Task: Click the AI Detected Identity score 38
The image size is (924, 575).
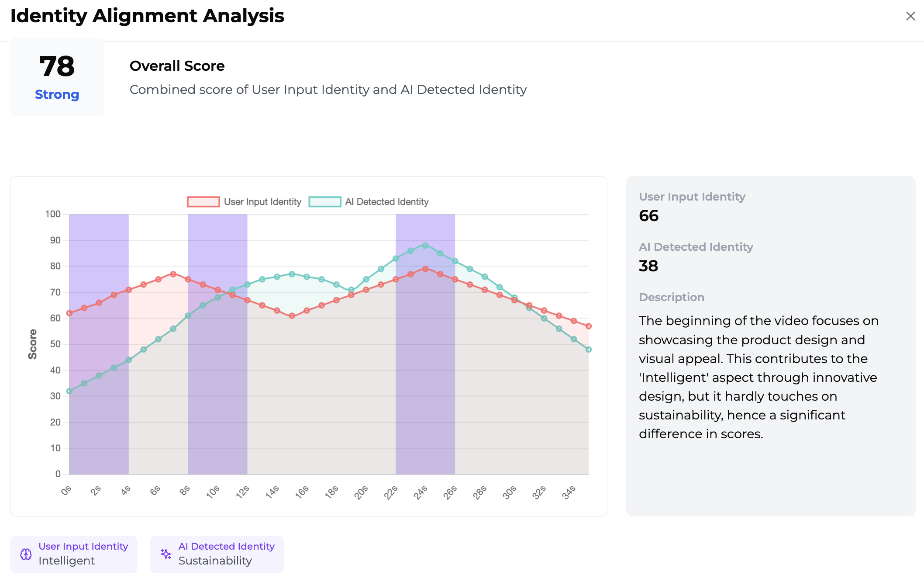Action: (648, 266)
